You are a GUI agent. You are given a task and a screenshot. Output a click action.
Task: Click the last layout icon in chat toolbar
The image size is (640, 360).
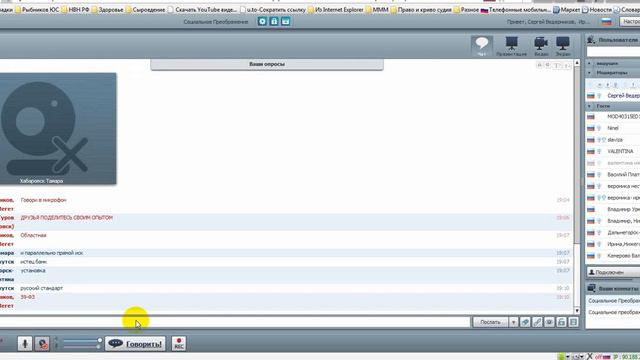[x=573, y=322]
